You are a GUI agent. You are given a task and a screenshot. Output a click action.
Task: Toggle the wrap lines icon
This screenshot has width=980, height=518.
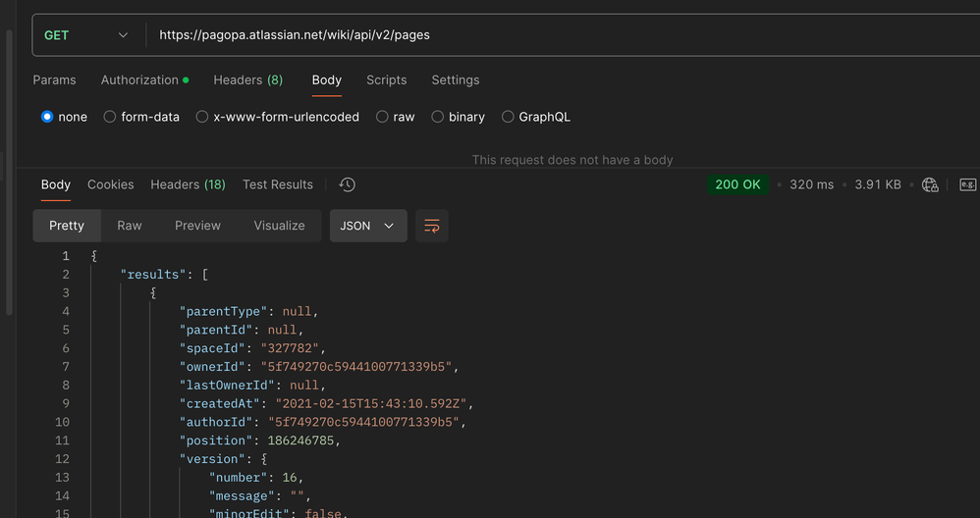[x=432, y=226]
